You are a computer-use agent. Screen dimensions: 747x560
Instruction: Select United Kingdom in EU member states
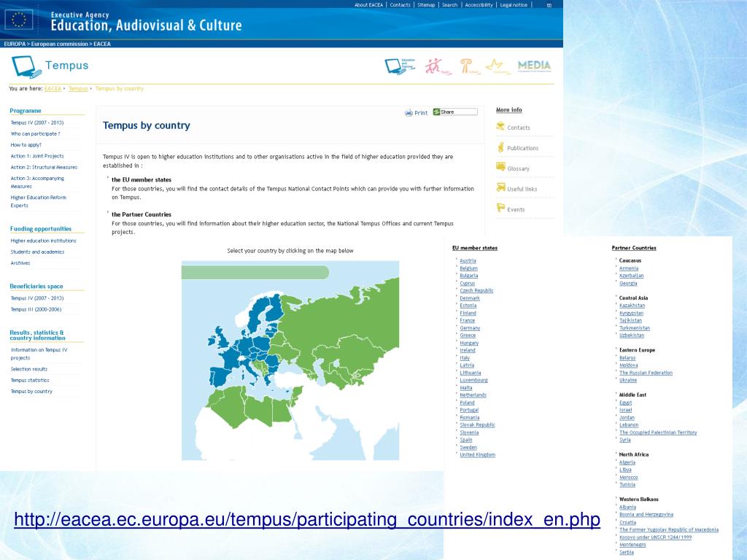[477, 455]
